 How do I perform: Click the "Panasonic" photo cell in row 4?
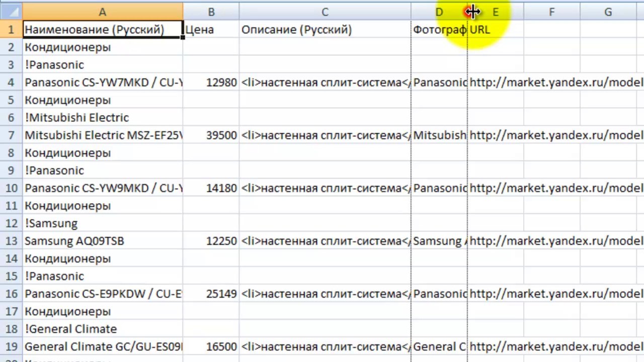(x=439, y=82)
